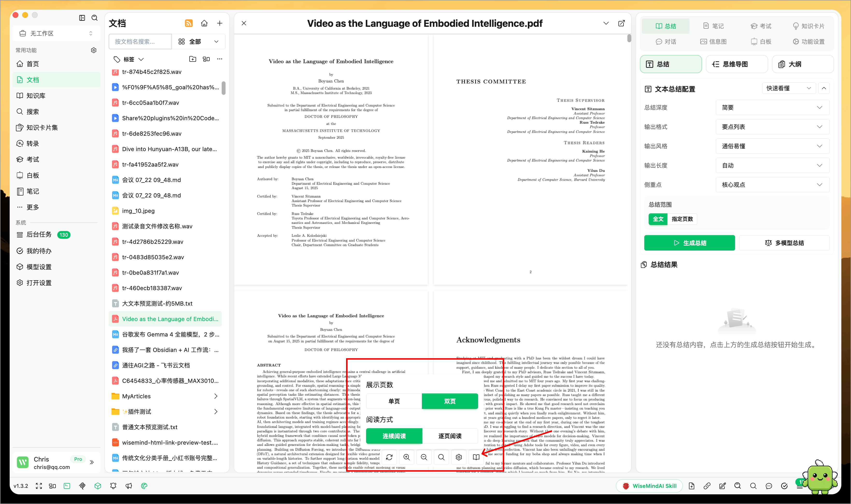Click the new folder icon in the tag row

193,59
